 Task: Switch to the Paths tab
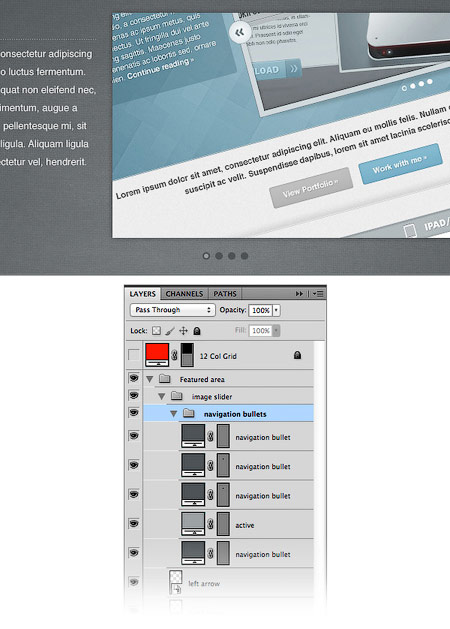click(x=225, y=294)
